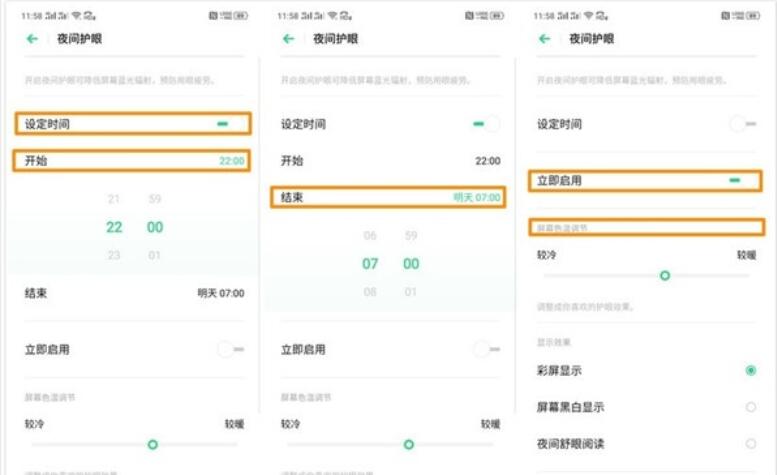Tap the 夜间护眼 title in the left screen
This screenshot has height=475, width=777.
pos(79,39)
